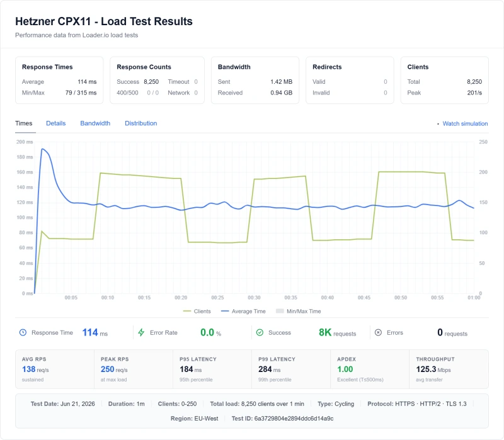Click the Test ID 6a3729804e2894ddc6d14a9c
The width and height of the screenshot is (504, 440).
[x=282, y=419]
